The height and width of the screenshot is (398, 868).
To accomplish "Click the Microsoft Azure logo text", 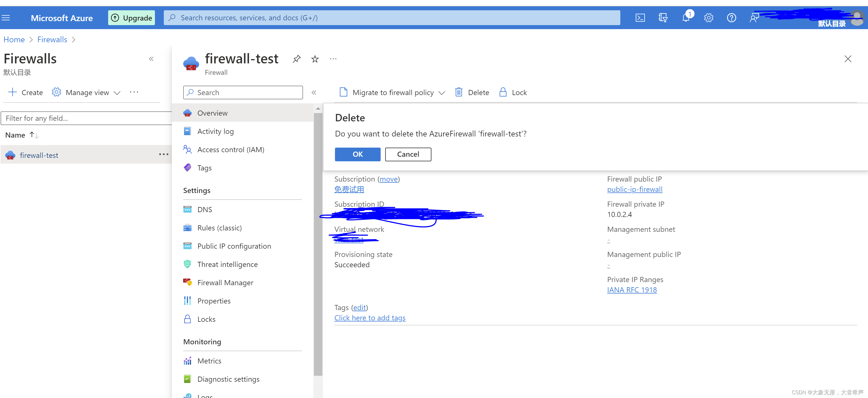I will click(62, 18).
